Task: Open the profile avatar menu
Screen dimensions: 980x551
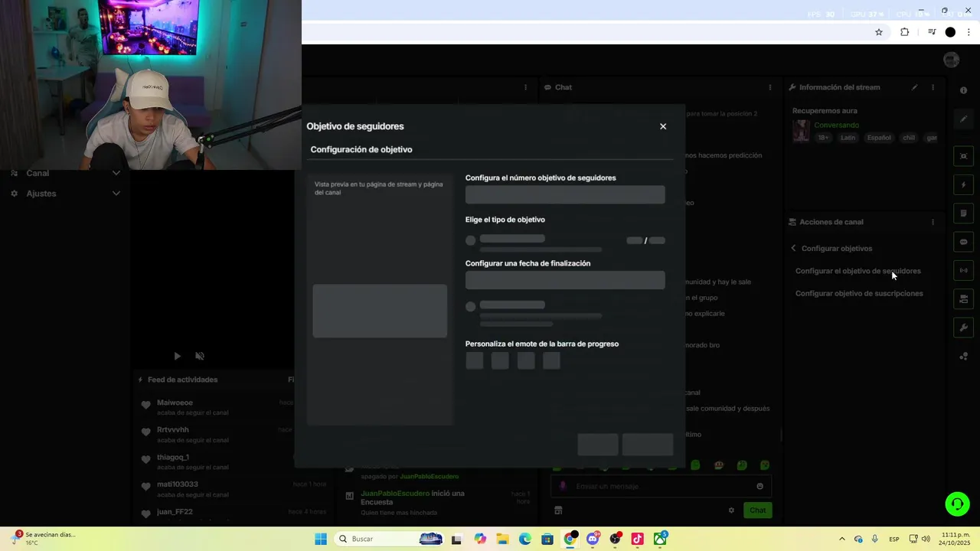Action: (952, 60)
